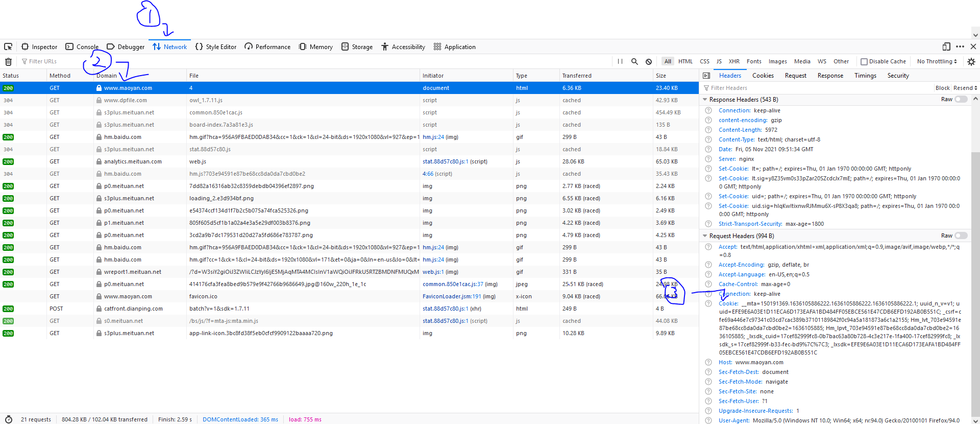
Task: Click help icon beside User-Agent header
Action: pyautogui.click(x=708, y=420)
